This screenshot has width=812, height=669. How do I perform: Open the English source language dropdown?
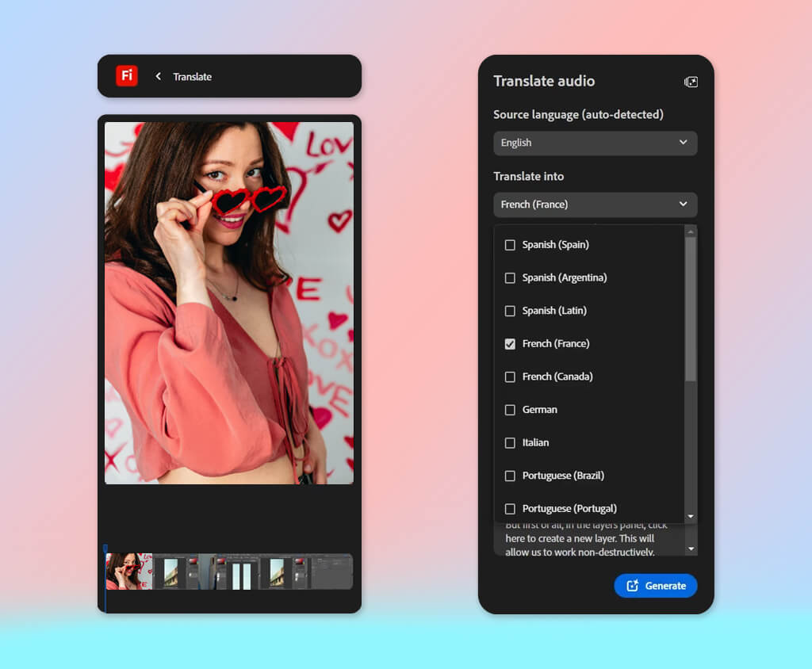595,143
